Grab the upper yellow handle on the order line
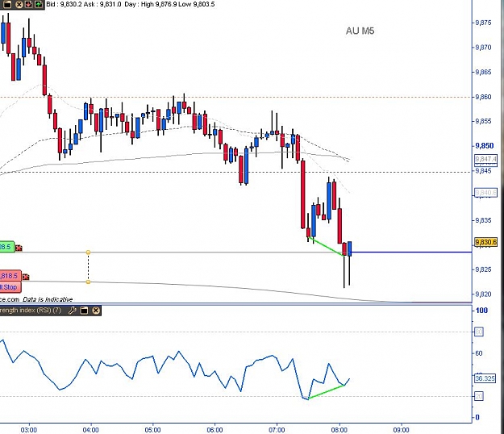 click(x=88, y=252)
